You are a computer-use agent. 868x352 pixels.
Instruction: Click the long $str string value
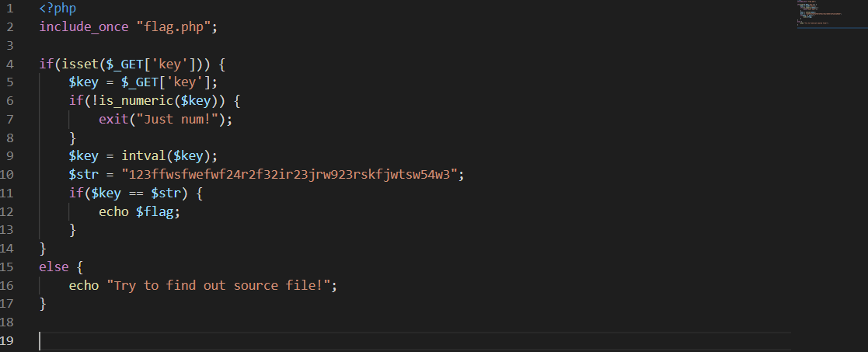click(x=289, y=174)
